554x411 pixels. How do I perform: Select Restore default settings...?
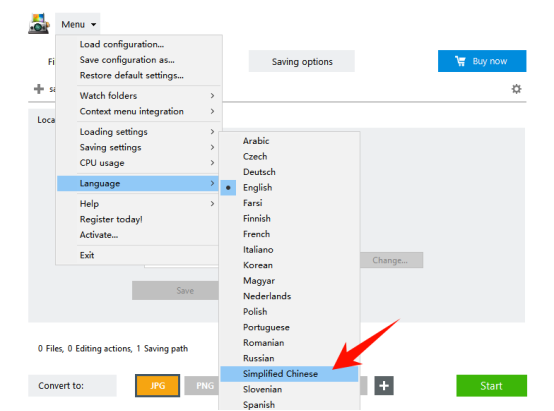pyautogui.click(x=139, y=75)
